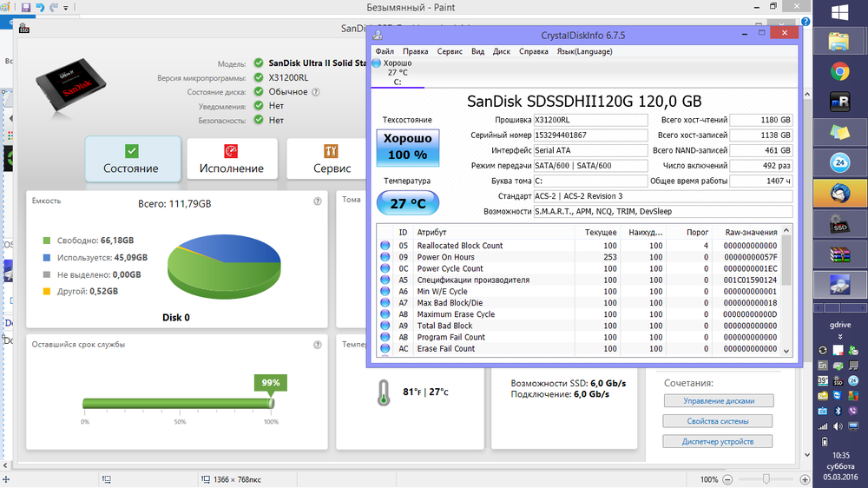Select the Reallocated Block Count attribute row

[x=579, y=246]
